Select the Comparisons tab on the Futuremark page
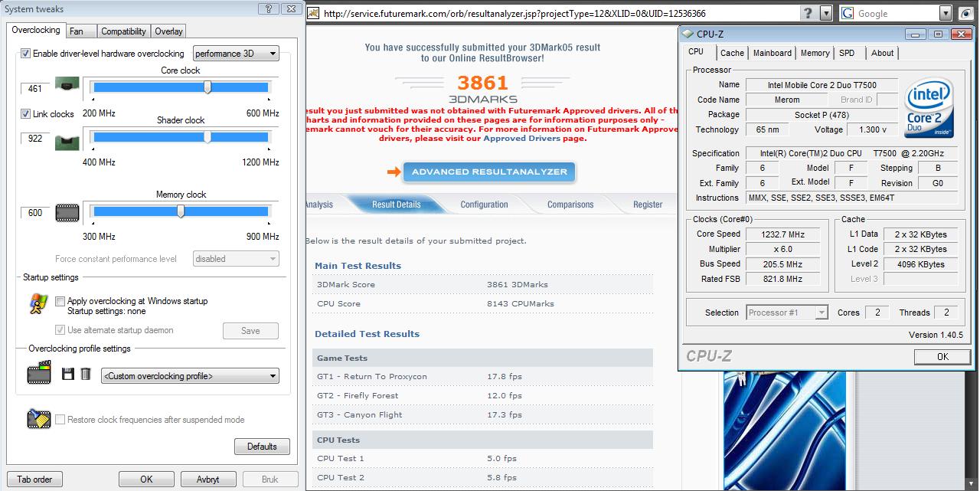The height and width of the screenshot is (491, 980). [570, 205]
